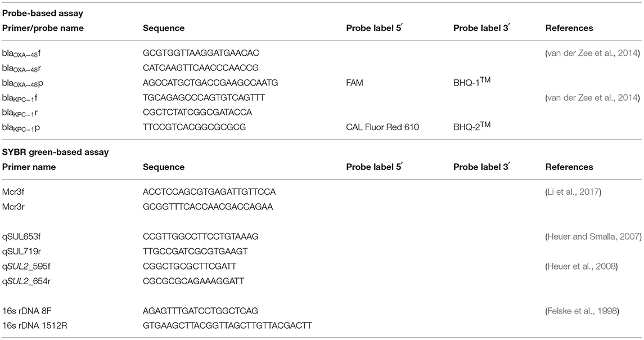Click the blaOXA-48f sequence GCGTGGTTAAGGATGAACAC
The width and height of the screenshot is (644, 340).
(x=201, y=53)
